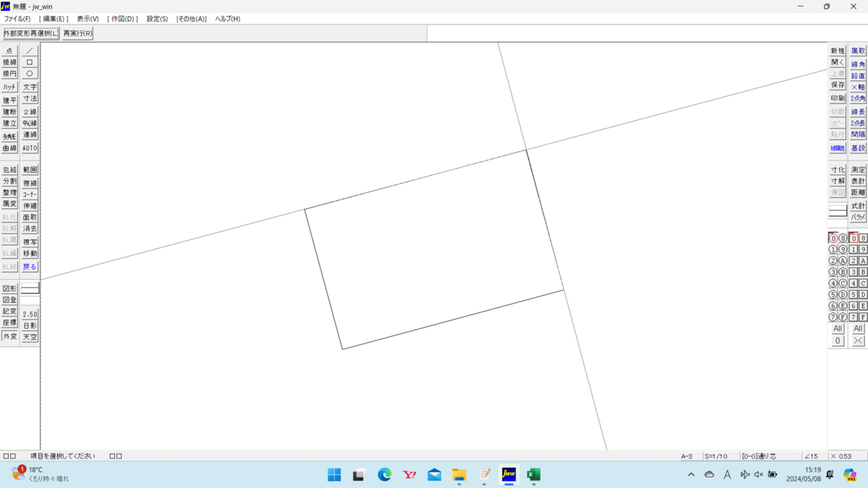
Task: Select the 寸法 (dimension) tool
Action: [30, 98]
